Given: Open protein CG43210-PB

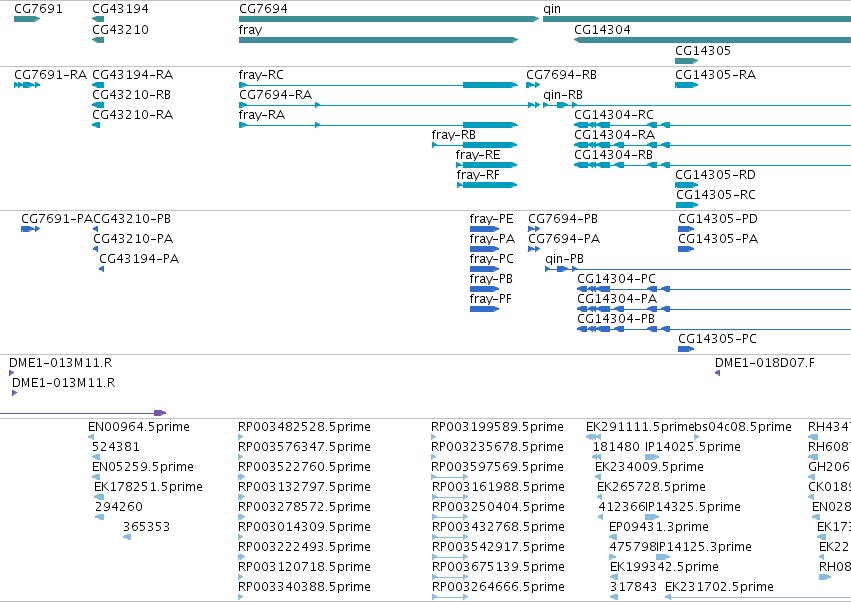Looking at the screenshot, I should point(132,219).
